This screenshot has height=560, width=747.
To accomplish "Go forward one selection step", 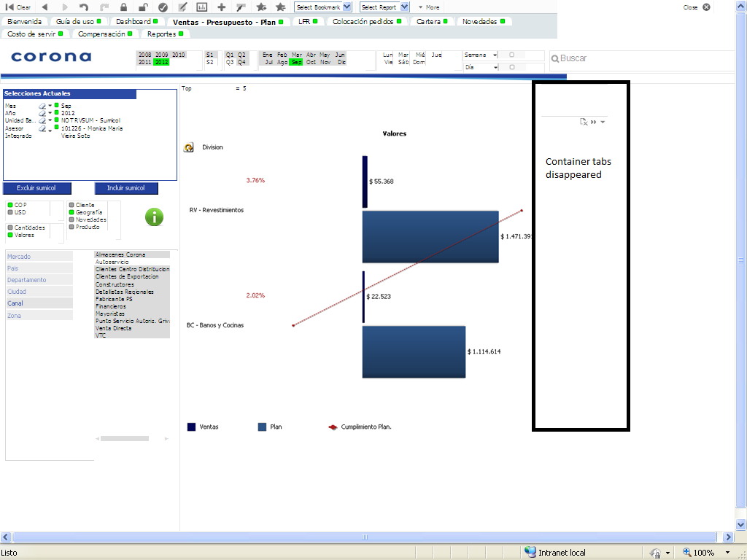I will tap(65, 7).
